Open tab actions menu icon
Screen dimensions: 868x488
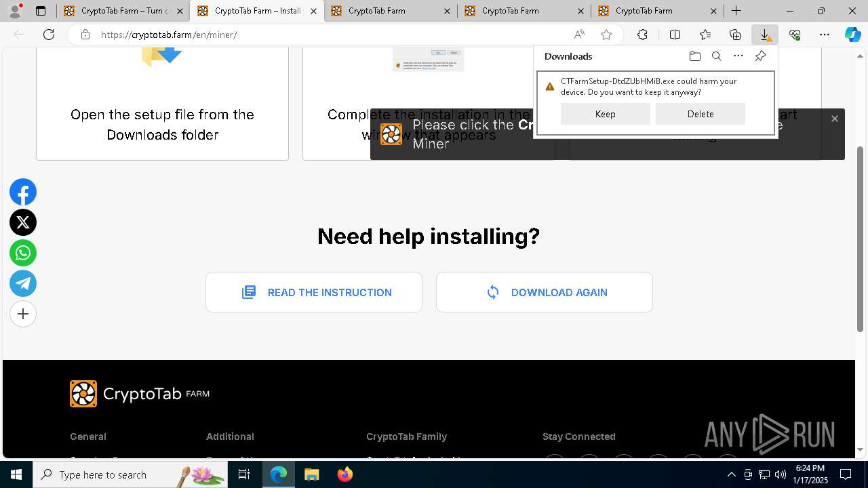[x=41, y=11]
